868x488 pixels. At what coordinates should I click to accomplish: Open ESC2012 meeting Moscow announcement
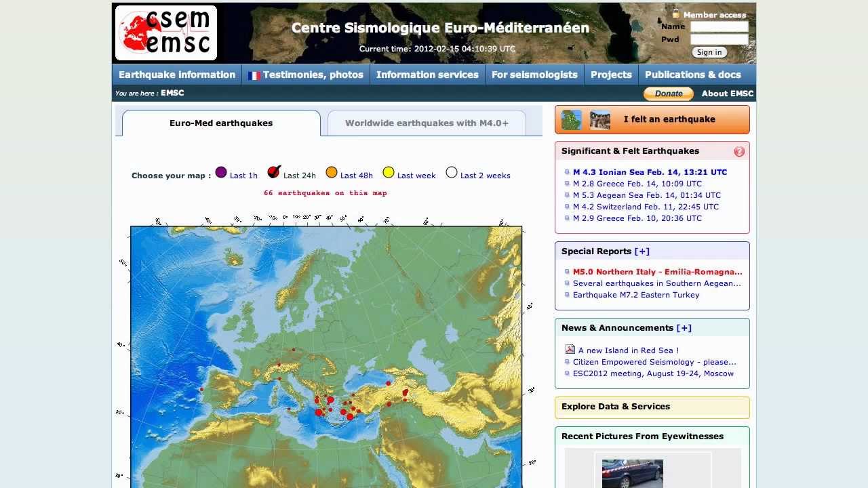coord(653,373)
